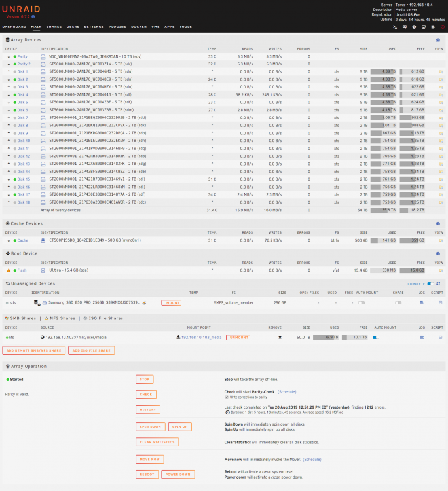The width and height of the screenshot is (448, 491).
Task: Toggle auto mount switch for sds device
Action: click(x=362, y=303)
